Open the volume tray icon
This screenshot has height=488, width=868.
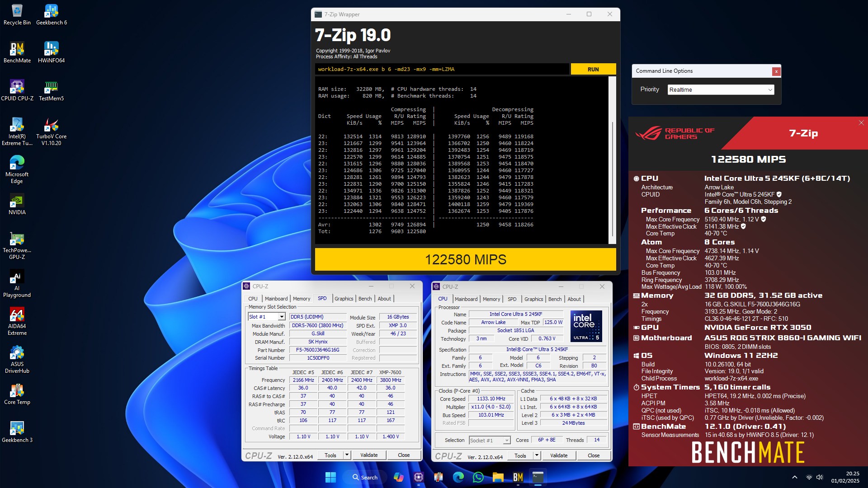point(820,477)
